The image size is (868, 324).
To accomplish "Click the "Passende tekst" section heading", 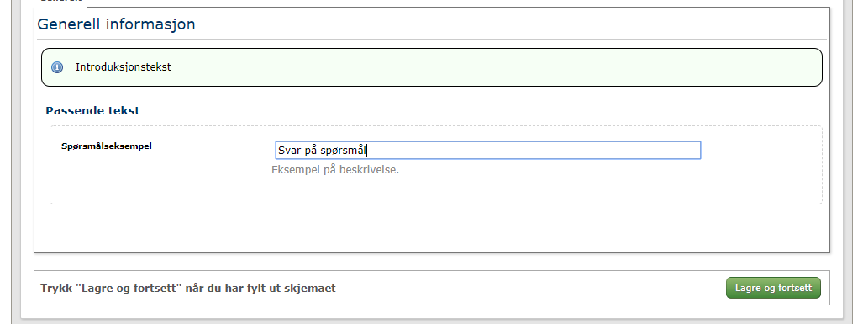I will 92,110.
